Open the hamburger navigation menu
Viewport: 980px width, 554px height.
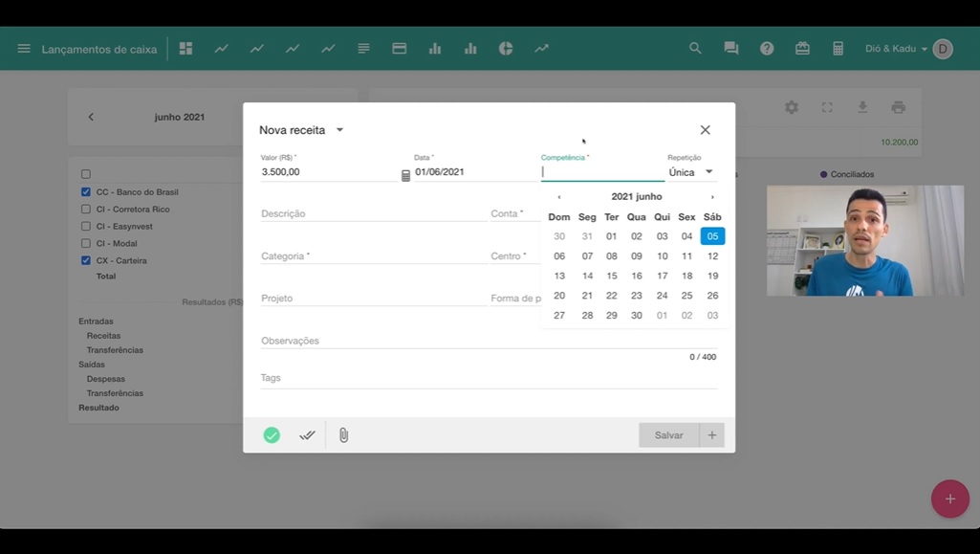coord(24,49)
